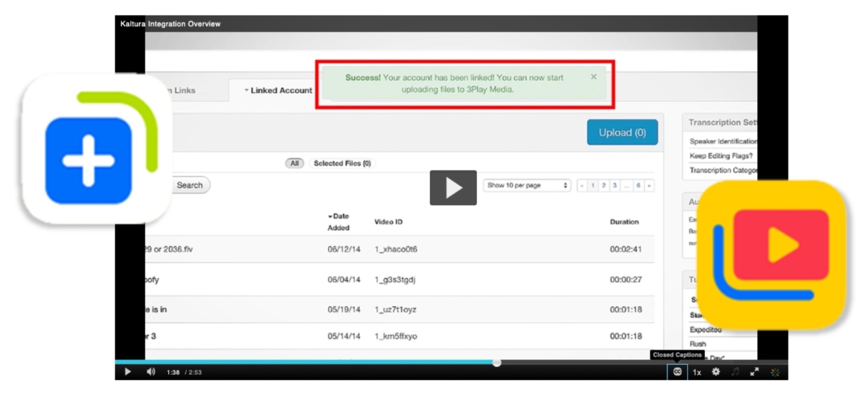Click the blue Upload (0) button

click(622, 132)
